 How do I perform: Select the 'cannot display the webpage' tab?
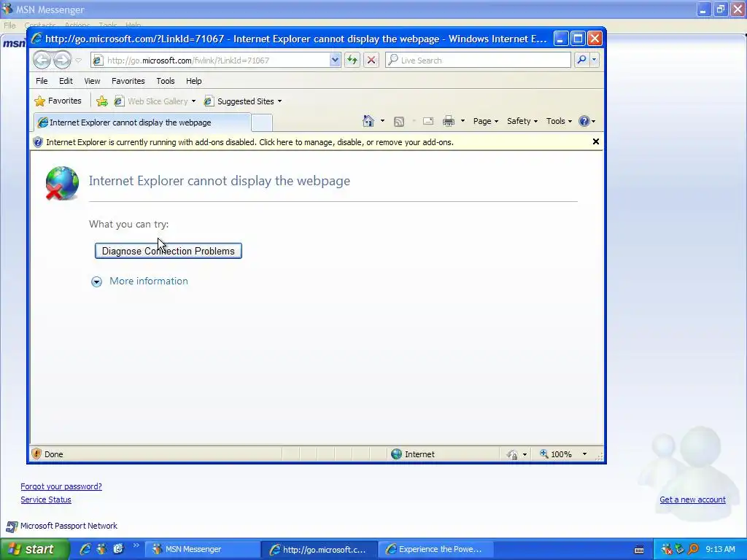(142, 122)
